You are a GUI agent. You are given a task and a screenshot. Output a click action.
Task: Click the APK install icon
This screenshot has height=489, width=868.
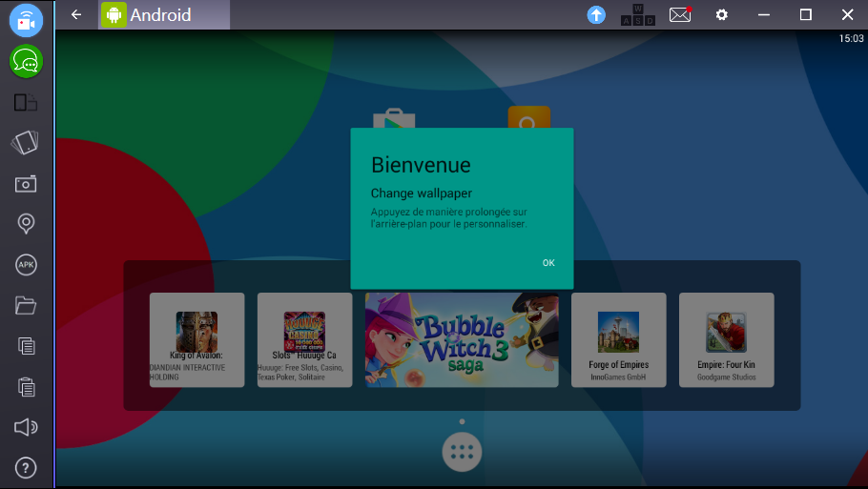click(x=26, y=265)
